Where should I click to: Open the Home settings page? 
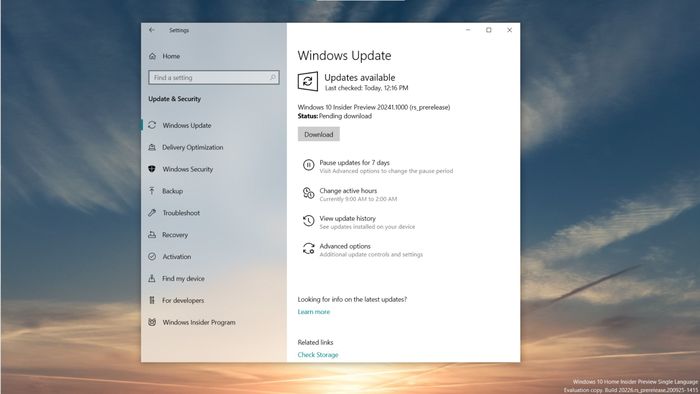[171, 56]
